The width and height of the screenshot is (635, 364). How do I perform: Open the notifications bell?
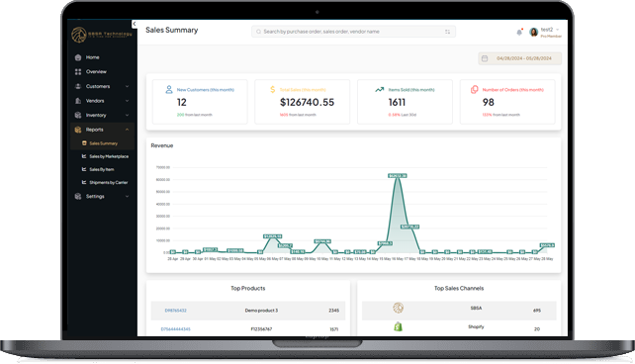pos(519,32)
